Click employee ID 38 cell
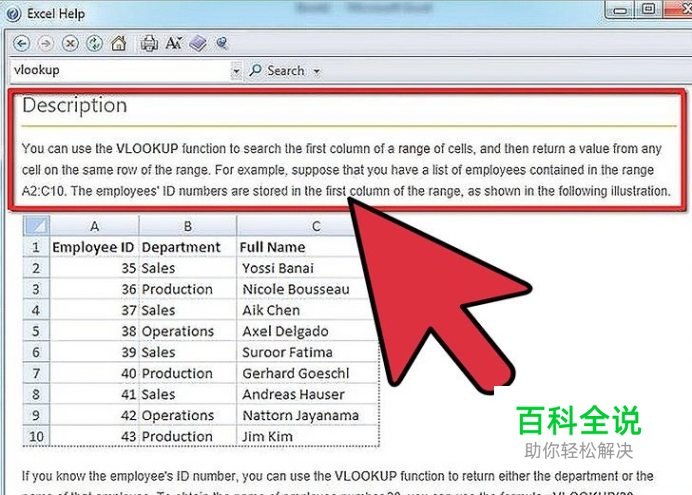The image size is (692, 495). [94, 332]
